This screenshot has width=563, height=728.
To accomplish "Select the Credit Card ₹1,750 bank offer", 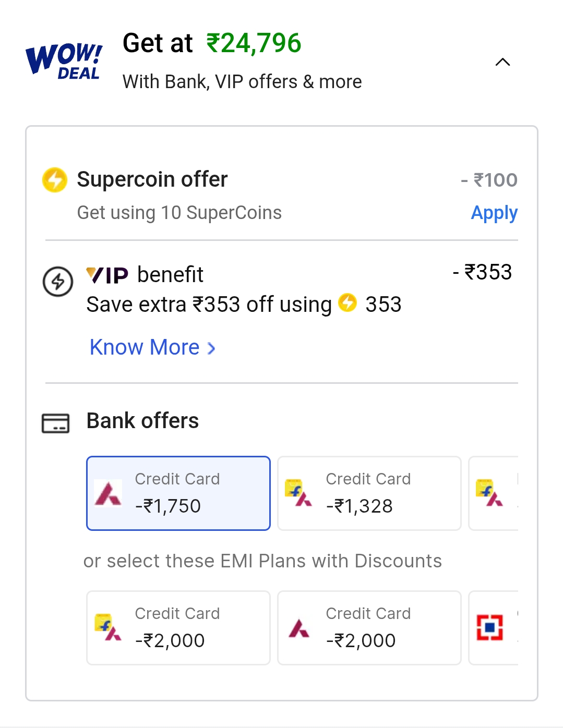I will click(178, 493).
